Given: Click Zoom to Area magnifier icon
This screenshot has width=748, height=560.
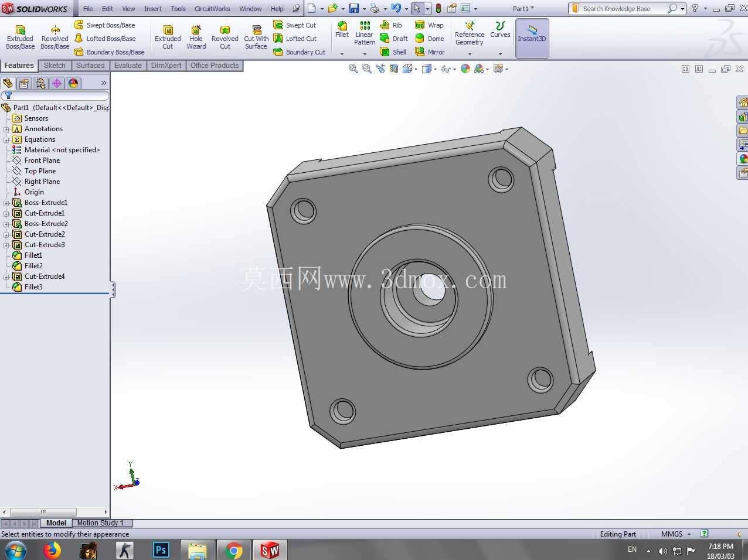Looking at the screenshot, I should (x=367, y=69).
